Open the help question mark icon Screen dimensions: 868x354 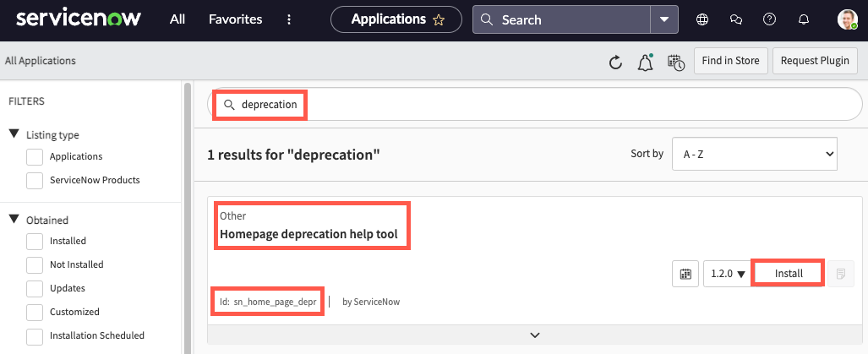tap(769, 19)
